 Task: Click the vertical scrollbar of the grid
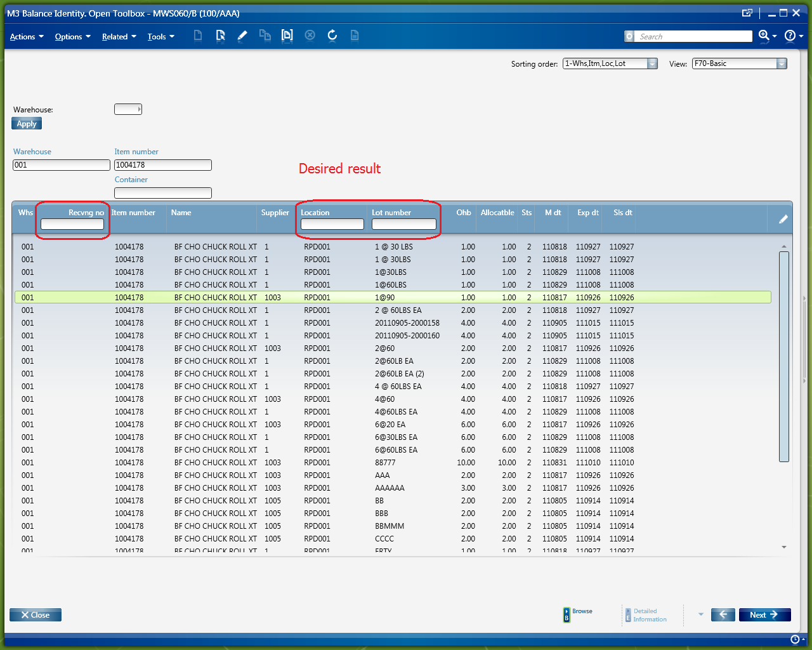click(783, 355)
